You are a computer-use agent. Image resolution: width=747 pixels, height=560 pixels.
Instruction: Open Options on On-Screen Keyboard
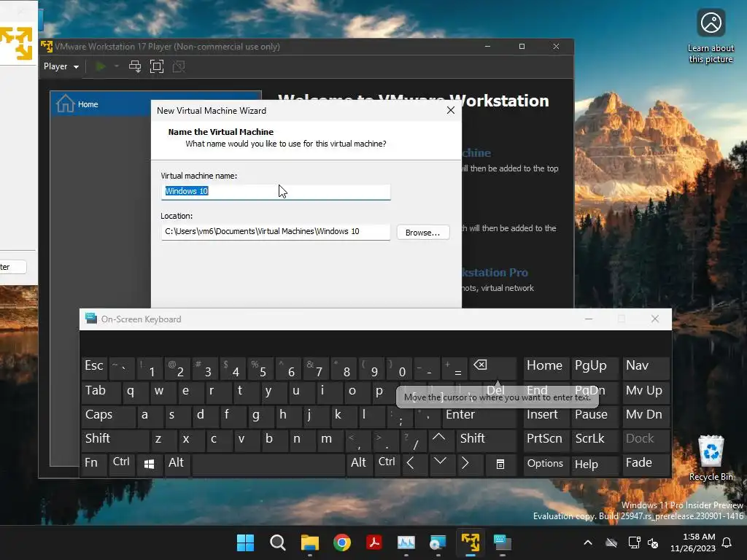point(546,463)
